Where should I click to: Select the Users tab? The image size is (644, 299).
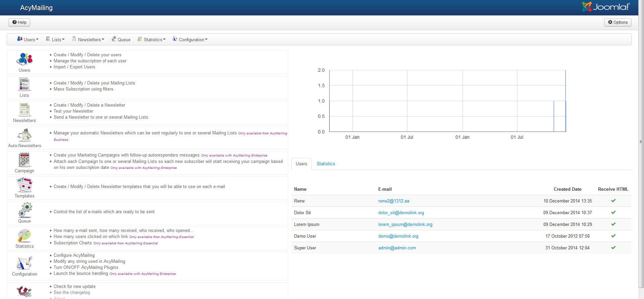(x=301, y=164)
